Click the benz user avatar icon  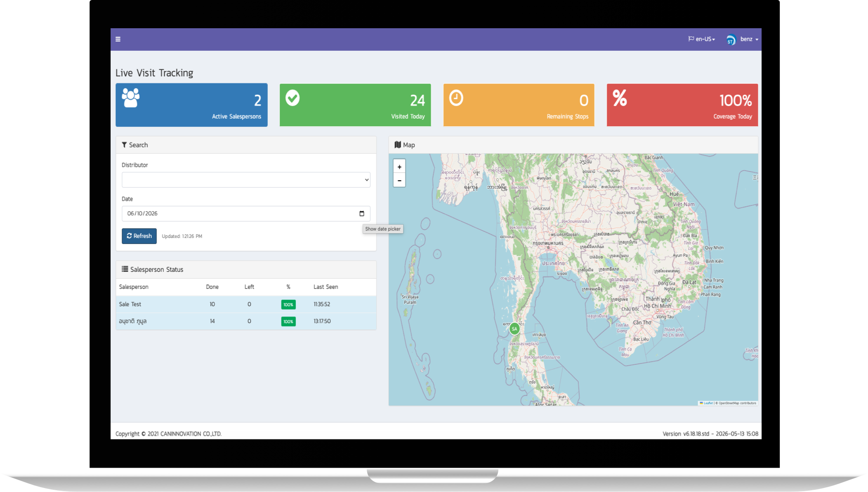tap(731, 40)
